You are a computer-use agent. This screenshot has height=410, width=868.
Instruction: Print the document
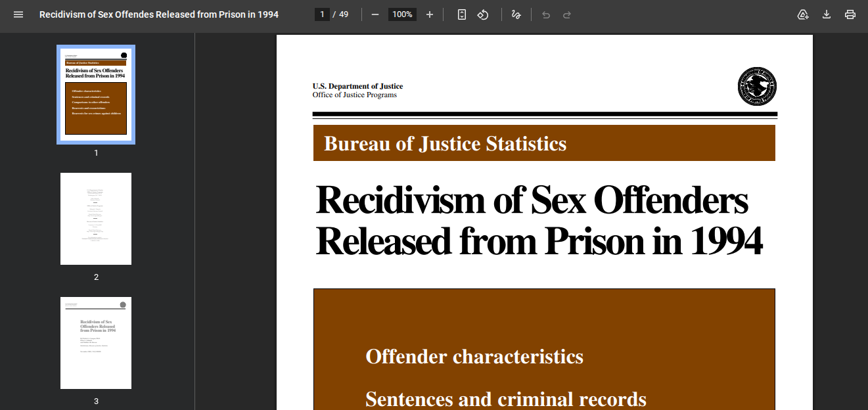tap(850, 14)
